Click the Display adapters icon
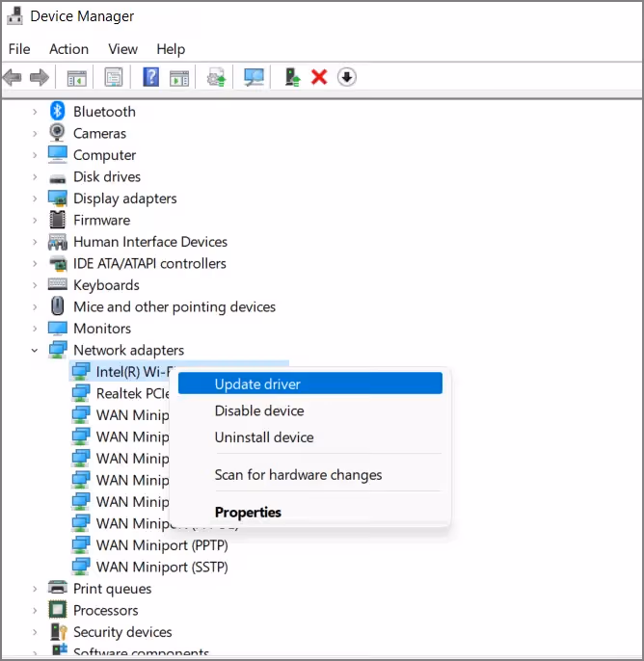 point(57,198)
